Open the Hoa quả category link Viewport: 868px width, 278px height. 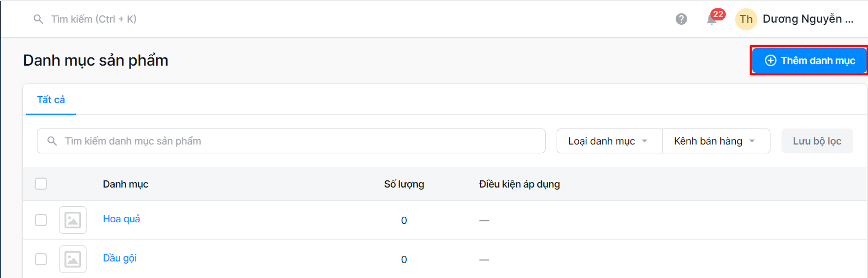coord(121,219)
